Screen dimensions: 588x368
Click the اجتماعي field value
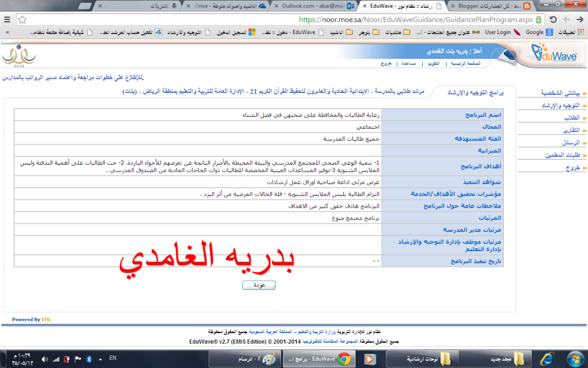click(x=368, y=127)
